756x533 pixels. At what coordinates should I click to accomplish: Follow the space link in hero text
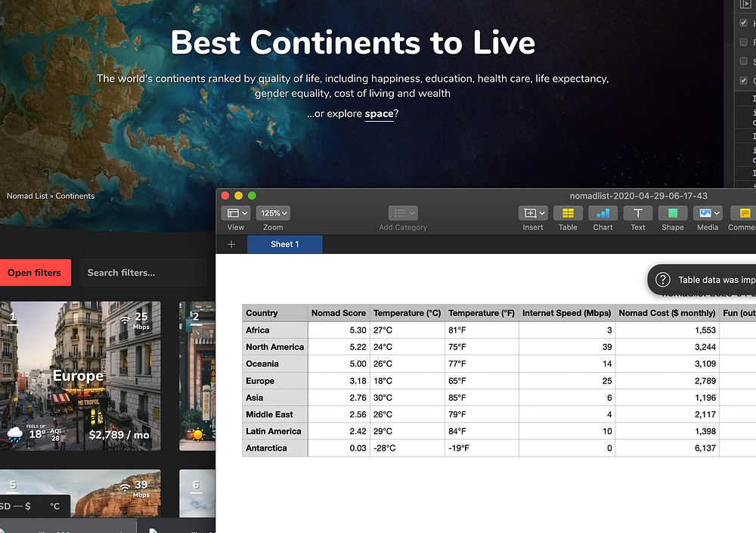click(379, 114)
